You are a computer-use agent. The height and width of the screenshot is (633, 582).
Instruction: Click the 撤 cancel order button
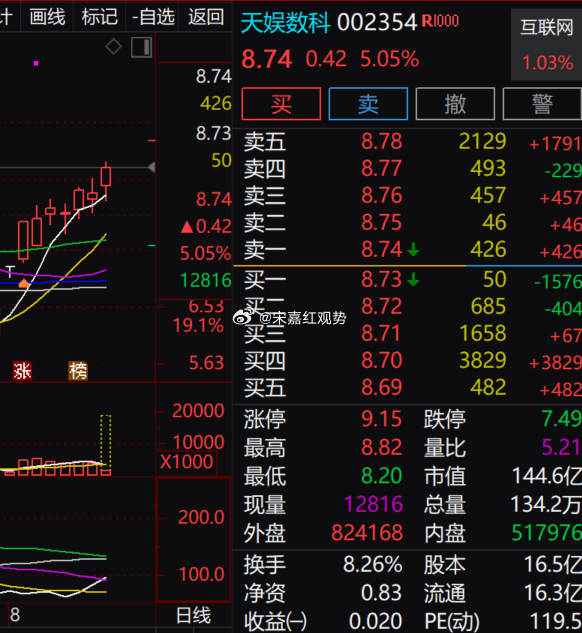(455, 104)
